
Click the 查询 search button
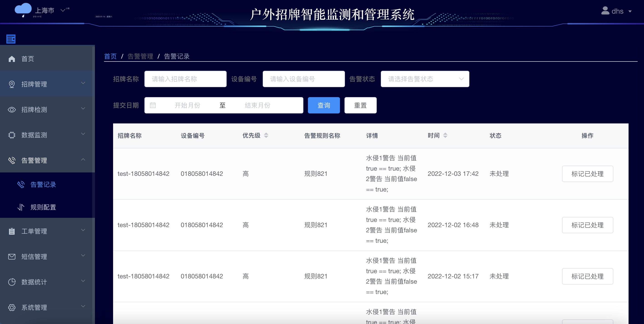click(x=324, y=106)
